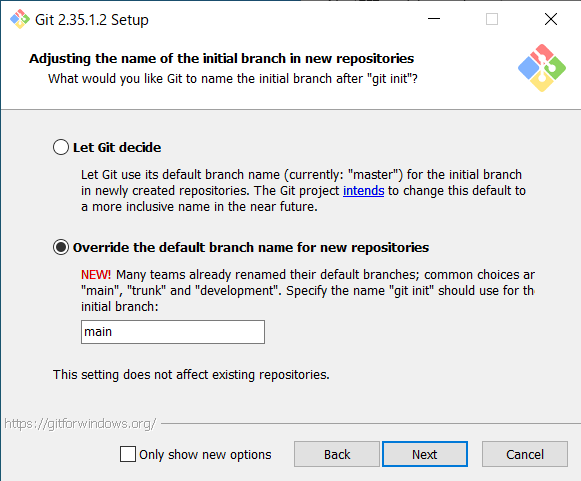The width and height of the screenshot is (581, 481).
Task: Minimize the Git Setup window
Action: (434, 19)
